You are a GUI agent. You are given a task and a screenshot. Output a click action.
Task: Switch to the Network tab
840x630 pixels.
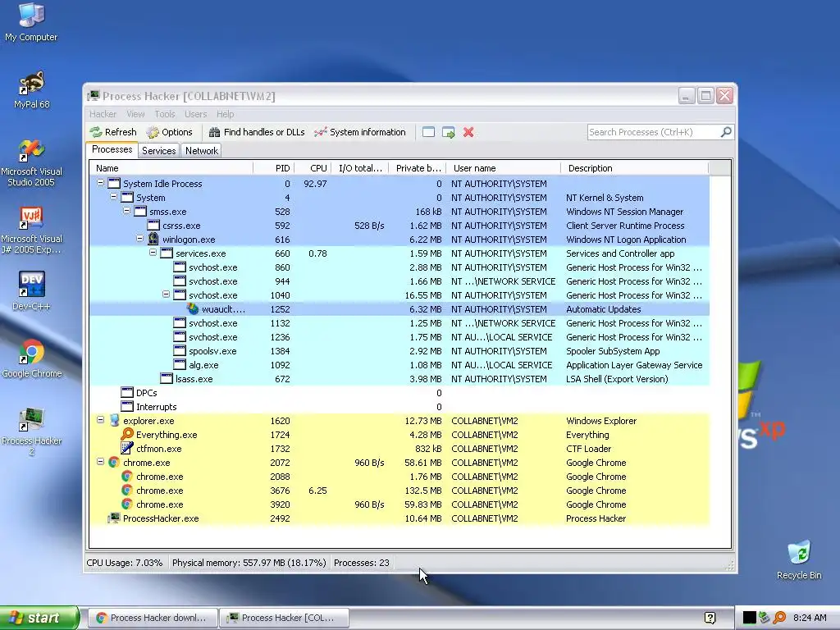pyautogui.click(x=202, y=151)
